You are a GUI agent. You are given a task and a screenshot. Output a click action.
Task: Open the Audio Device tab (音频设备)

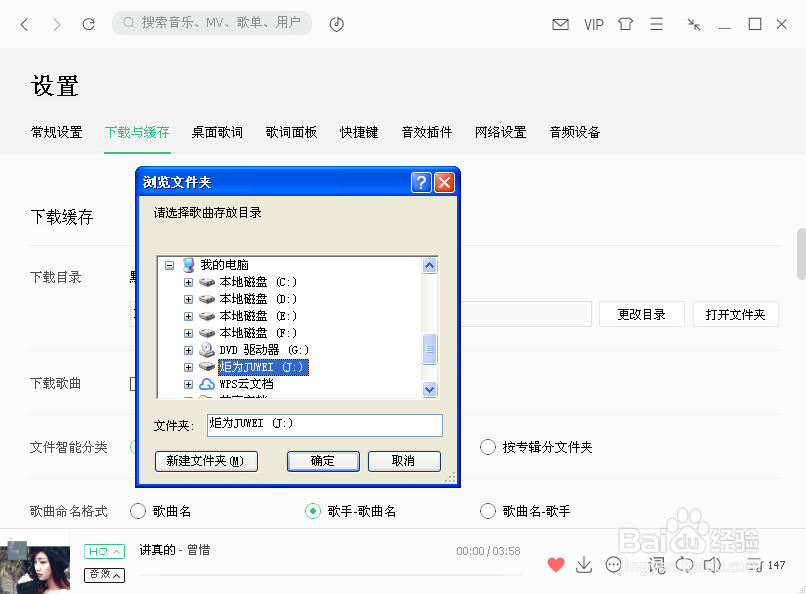pyautogui.click(x=575, y=133)
